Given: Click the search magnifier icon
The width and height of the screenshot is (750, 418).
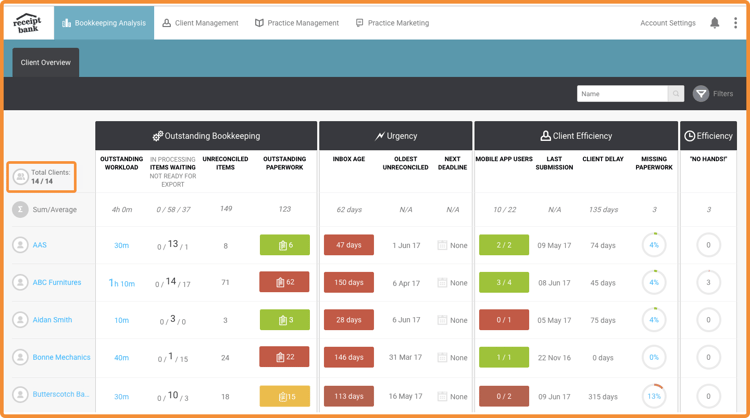Looking at the screenshot, I should click(x=676, y=94).
